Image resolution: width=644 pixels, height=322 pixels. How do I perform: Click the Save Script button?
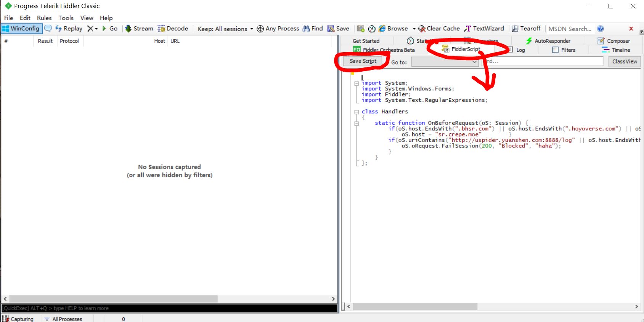tap(363, 61)
